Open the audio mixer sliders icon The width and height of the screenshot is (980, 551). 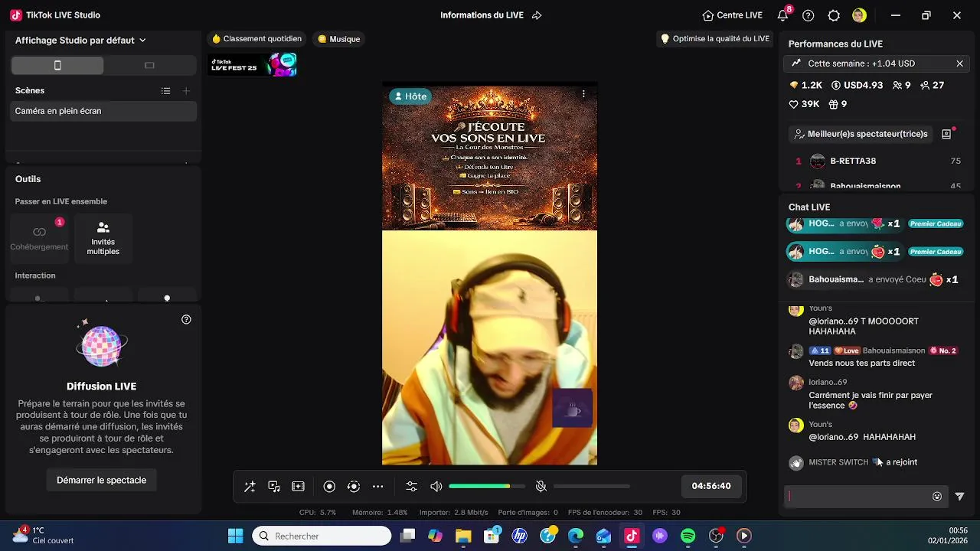(412, 486)
